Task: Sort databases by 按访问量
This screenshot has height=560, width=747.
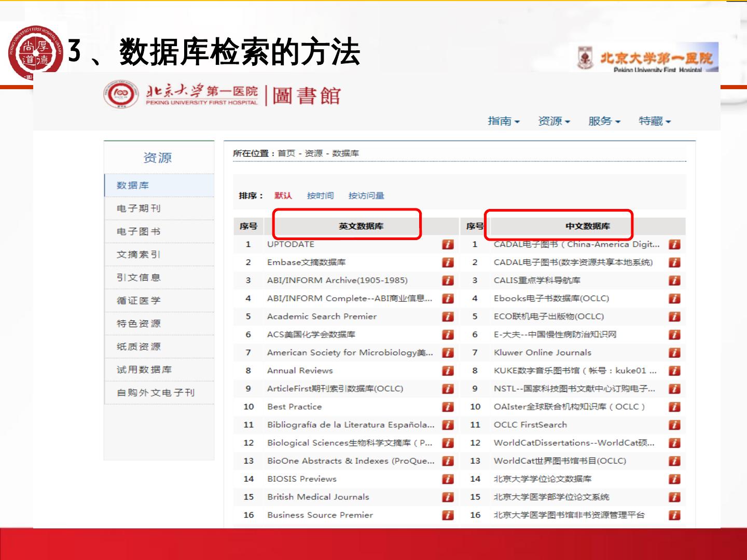Action: tap(366, 195)
